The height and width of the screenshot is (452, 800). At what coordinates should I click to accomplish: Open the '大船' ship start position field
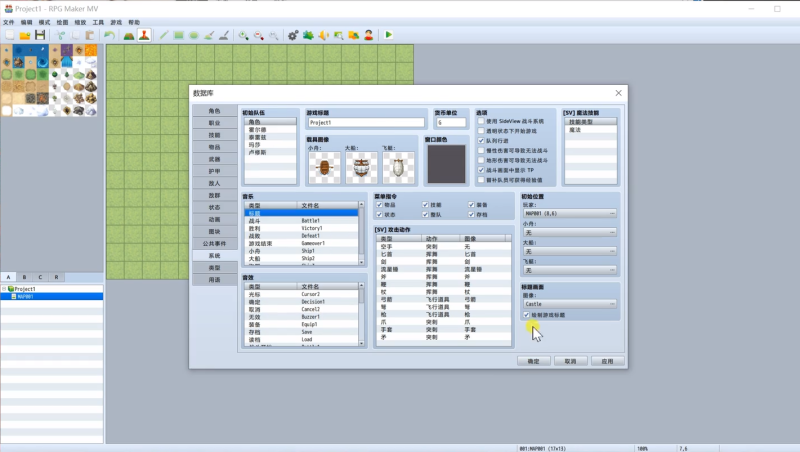click(570, 252)
